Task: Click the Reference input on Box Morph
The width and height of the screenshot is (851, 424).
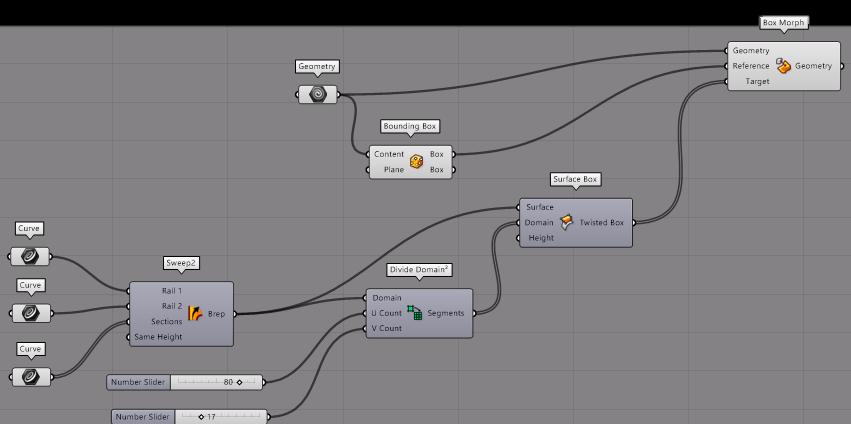Action: pyautogui.click(x=751, y=66)
